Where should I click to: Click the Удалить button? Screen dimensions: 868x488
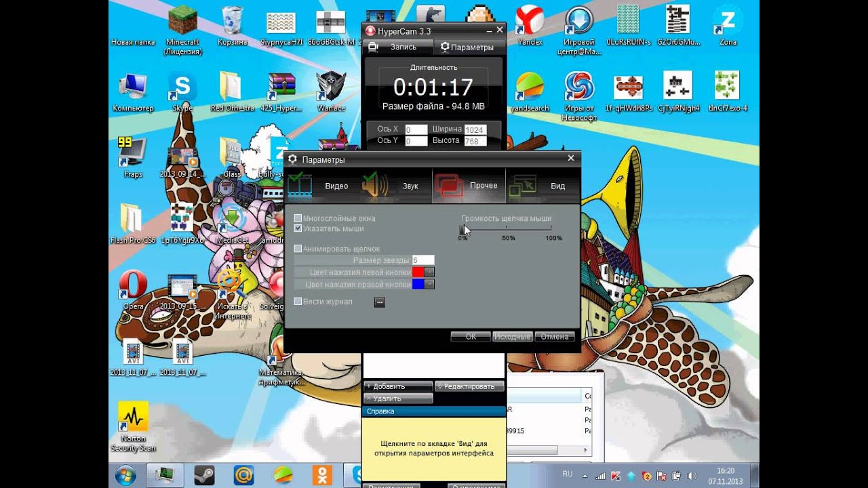[398, 399]
